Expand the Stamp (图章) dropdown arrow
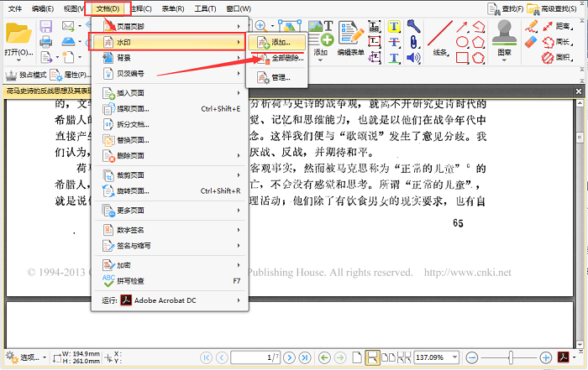588x370 pixels. [x=504, y=60]
